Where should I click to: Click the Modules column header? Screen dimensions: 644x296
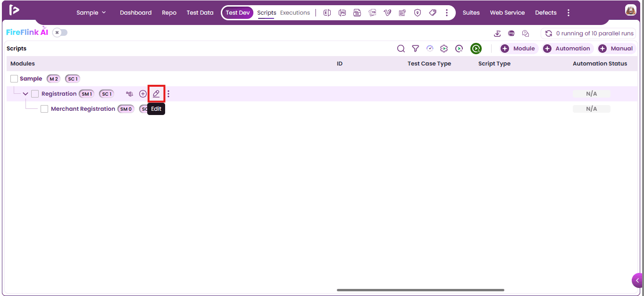tap(23, 64)
